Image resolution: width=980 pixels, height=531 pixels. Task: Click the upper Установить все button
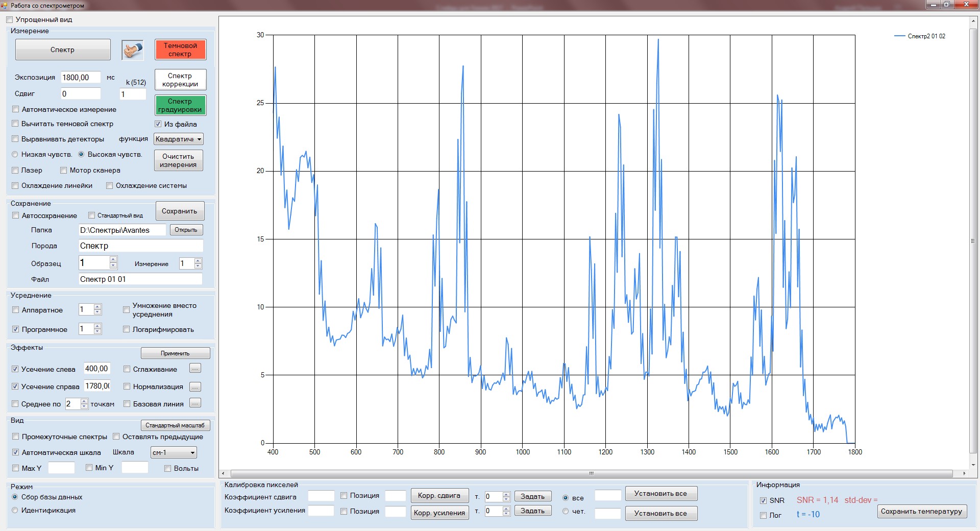point(660,493)
